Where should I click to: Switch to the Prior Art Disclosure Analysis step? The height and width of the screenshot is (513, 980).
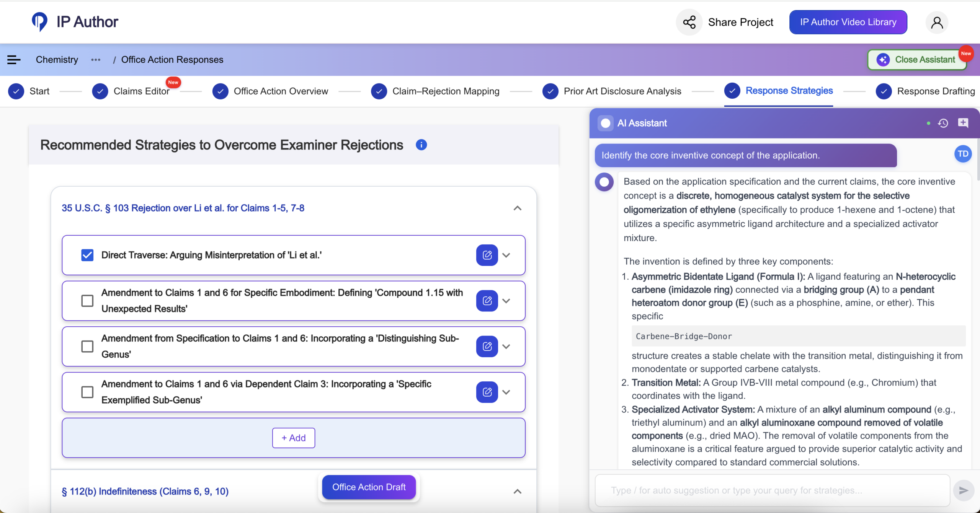[x=622, y=91]
